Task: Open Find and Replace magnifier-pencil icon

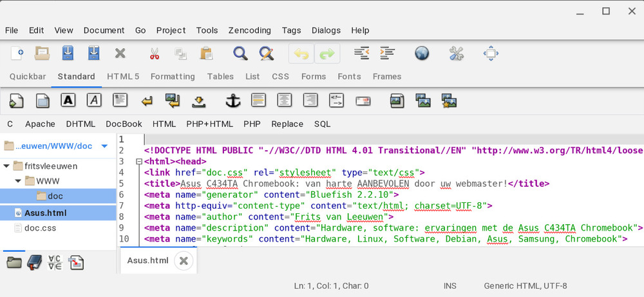Action: [x=266, y=53]
